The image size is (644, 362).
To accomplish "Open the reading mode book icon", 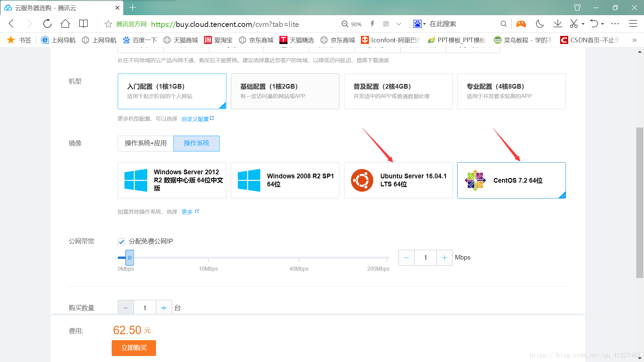I will coord(83,24).
